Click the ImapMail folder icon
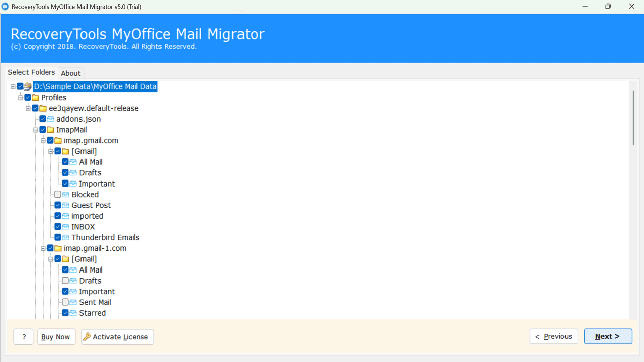The width and height of the screenshot is (644, 362). click(50, 130)
